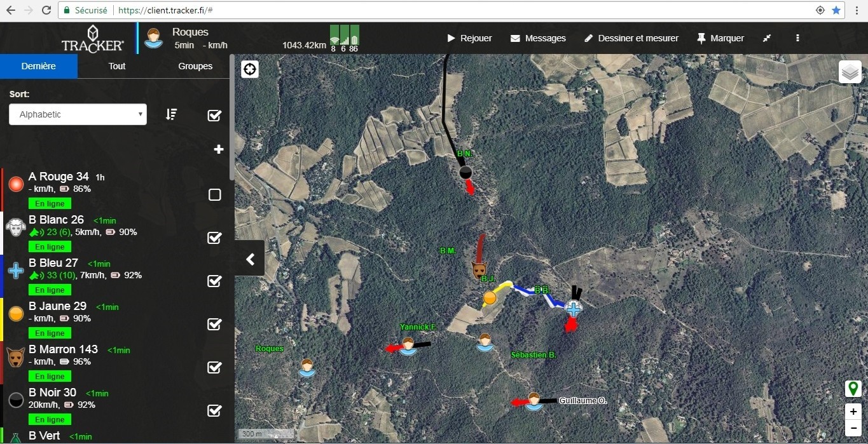Switch to the Groupes tab
Screen dimensions: 868x444
point(195,66)
